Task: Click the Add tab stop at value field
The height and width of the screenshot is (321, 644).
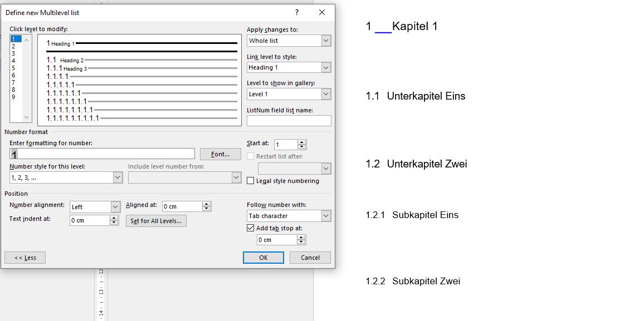Action: pos(277,240)
